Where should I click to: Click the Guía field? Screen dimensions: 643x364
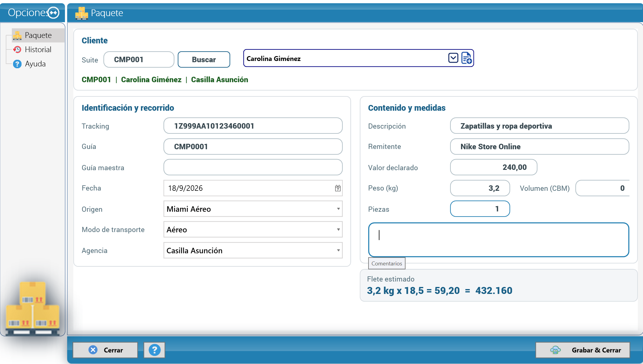tap(253, 147)
